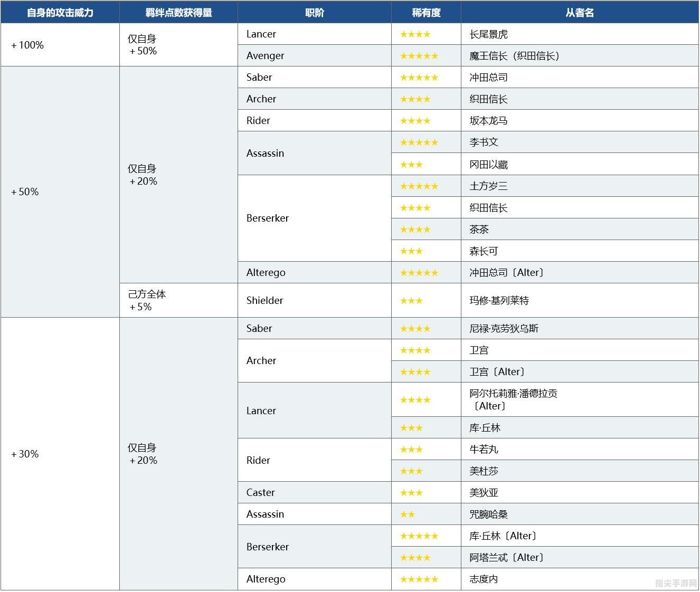Screen dimensions: 700x592
Task: Click the Berserker class cell for 土方岁三
Action: [315, 218]
